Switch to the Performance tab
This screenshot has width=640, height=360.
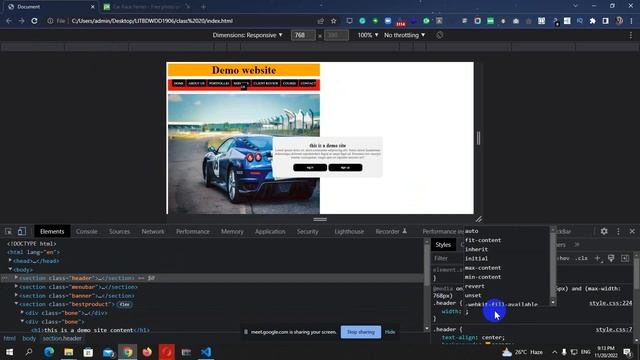click(x=193, y=231)
